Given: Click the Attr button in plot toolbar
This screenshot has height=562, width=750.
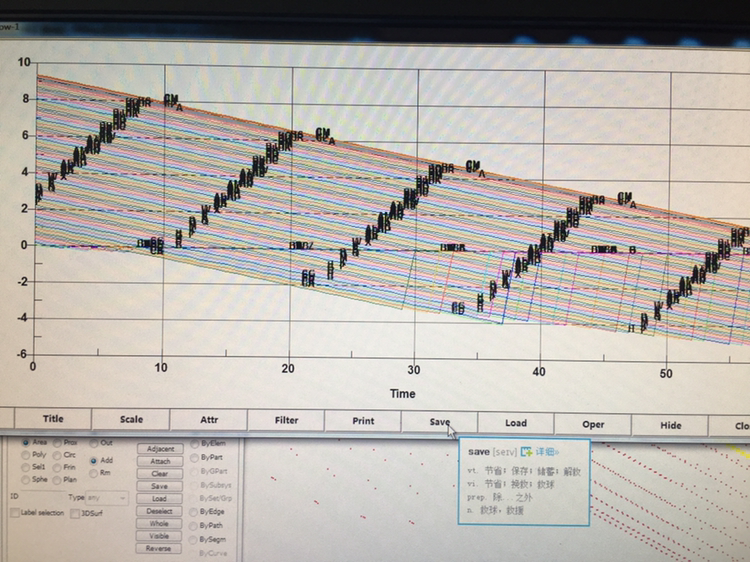Looking at the screenshot, I should [x=209, y=419].
